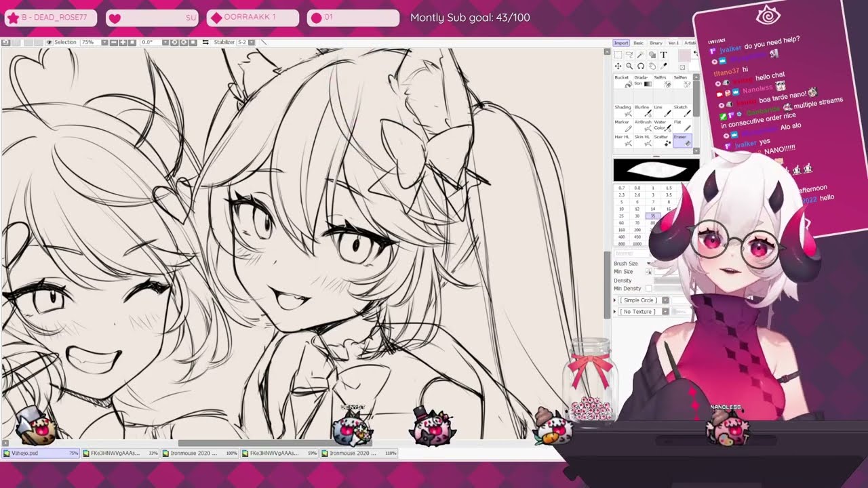
Task: Click the Density slider bar
Action: pos(668,280)
